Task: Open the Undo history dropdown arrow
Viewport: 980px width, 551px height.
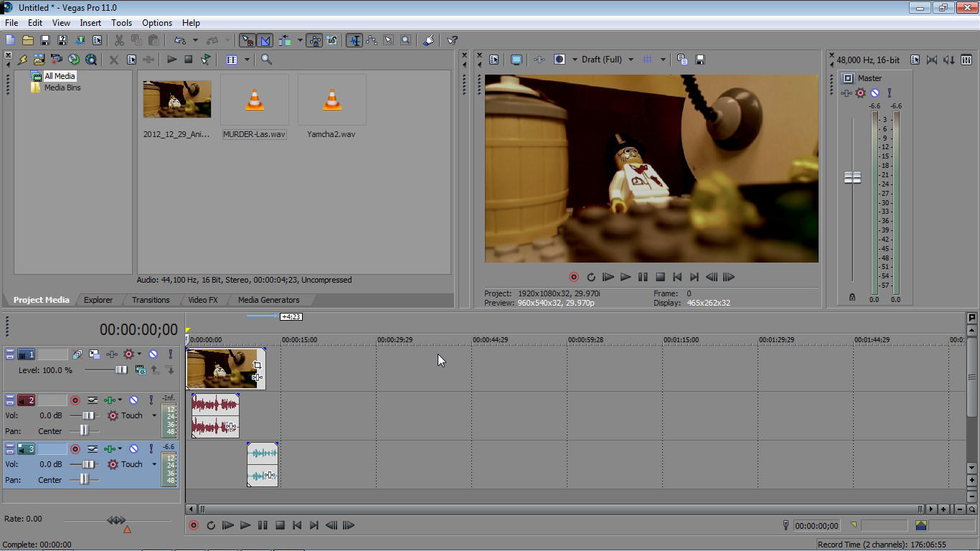Action: 195,40
